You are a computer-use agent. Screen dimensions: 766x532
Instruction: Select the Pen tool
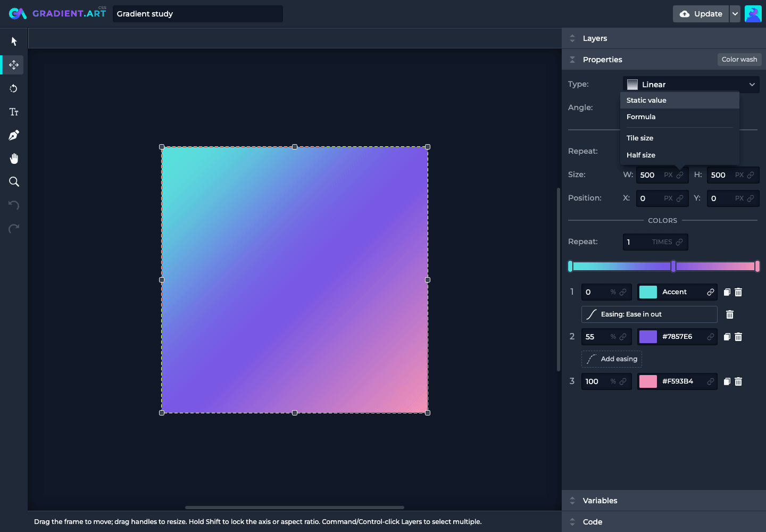[14, 135]
